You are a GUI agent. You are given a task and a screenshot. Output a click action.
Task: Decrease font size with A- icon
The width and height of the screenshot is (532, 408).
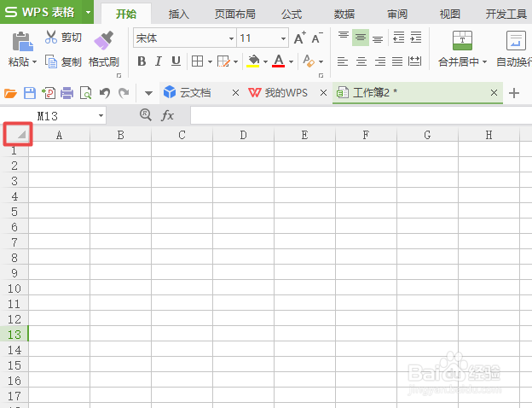(317, 38)
